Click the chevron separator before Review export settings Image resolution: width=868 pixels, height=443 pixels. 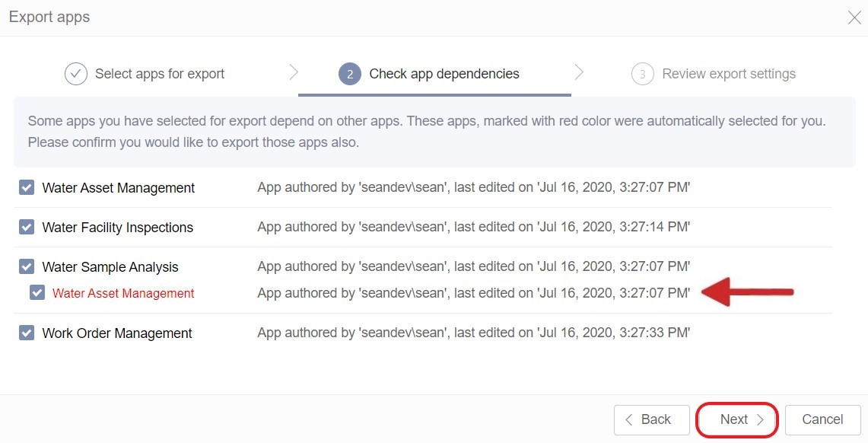pos(579,73)
